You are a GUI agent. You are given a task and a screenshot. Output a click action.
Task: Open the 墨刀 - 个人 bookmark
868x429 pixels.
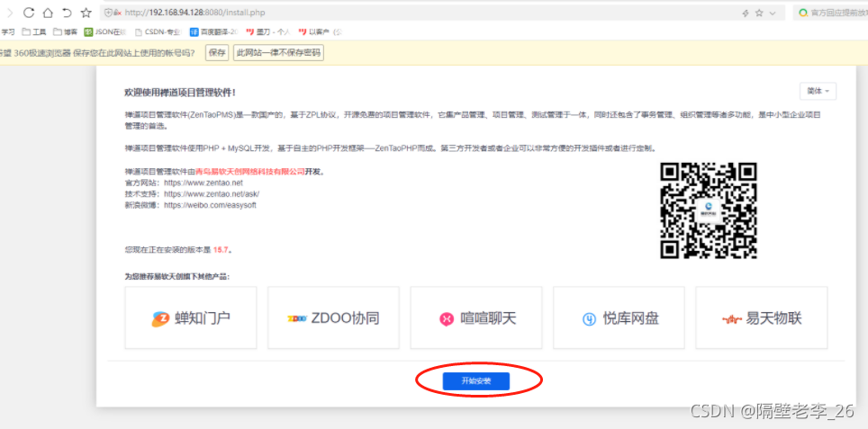268,32
